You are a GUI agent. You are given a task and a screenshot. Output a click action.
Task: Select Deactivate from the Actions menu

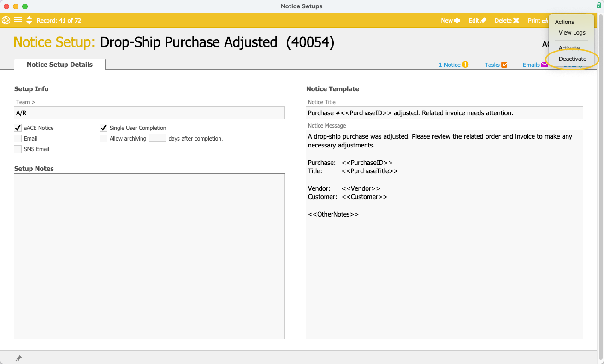[572, 59]
